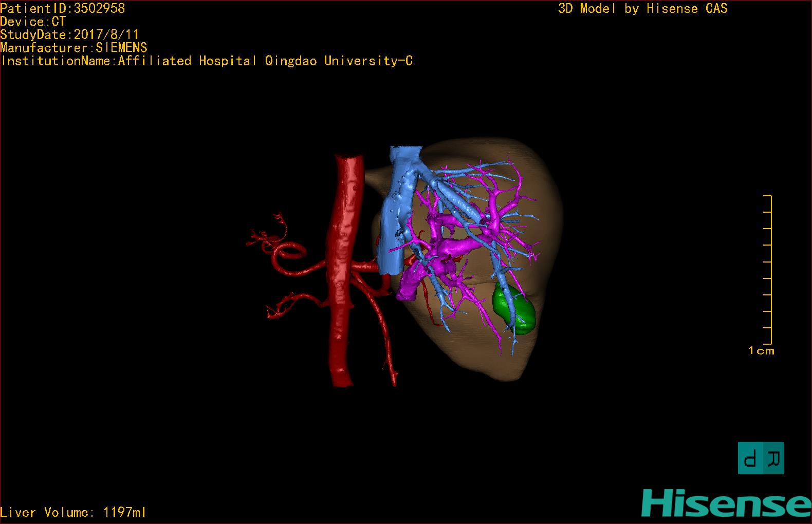Click the StudyDate:2017/8/11 text
Viewport: 812px width, 524px height.
tap(69, 34)
